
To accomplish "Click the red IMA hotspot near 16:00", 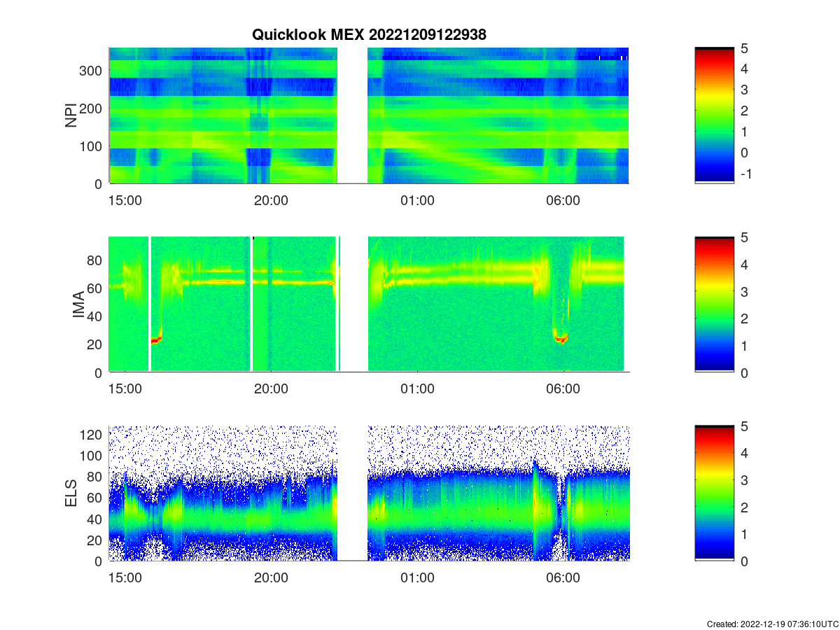I will 156,339.
